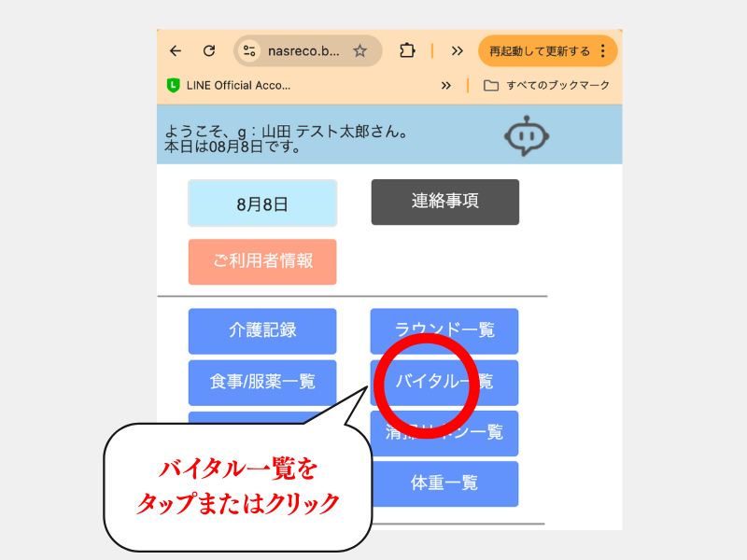The image size is (747, 560).
Task: Open the Extensions puzzle icon
Action: pos(407,51)
